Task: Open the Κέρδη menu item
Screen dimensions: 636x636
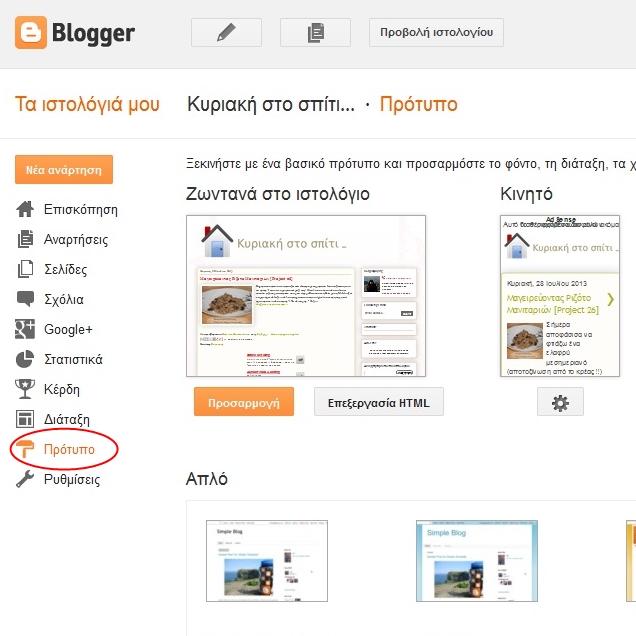Action: [x=62, y=390]
